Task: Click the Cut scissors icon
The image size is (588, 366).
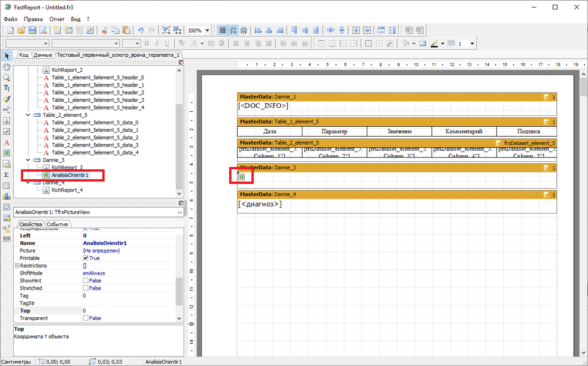Action: coord(105,30)
